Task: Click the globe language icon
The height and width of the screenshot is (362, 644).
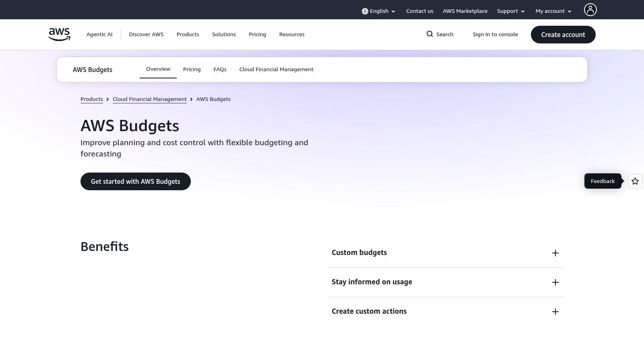Action: (x=365, y=11)
